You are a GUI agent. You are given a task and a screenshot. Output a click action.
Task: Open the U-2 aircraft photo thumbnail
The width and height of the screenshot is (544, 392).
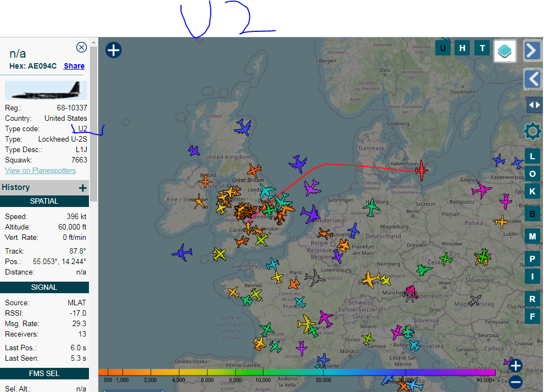coord(46,90)
